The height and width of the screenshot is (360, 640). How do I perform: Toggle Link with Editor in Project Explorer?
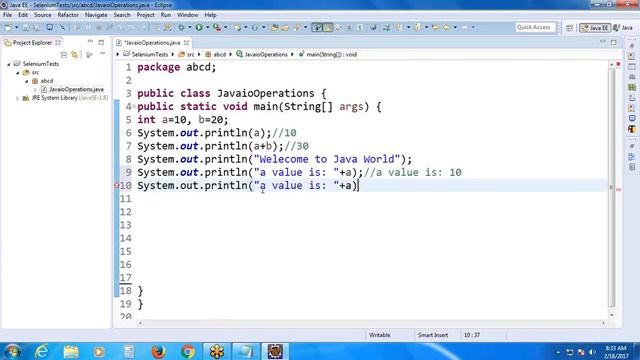click(75, 54)
